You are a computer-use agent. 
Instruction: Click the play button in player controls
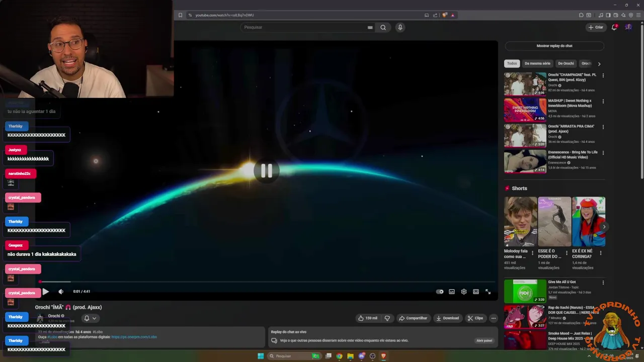point(45,292)
